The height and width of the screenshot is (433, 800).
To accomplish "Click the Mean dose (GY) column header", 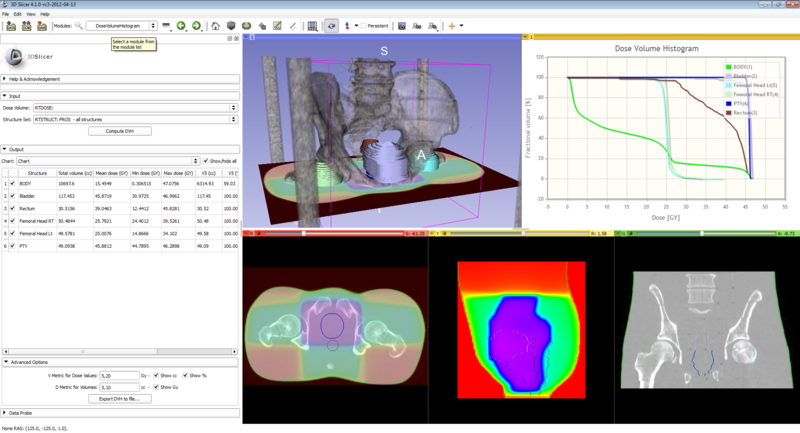I will point(112,173).
